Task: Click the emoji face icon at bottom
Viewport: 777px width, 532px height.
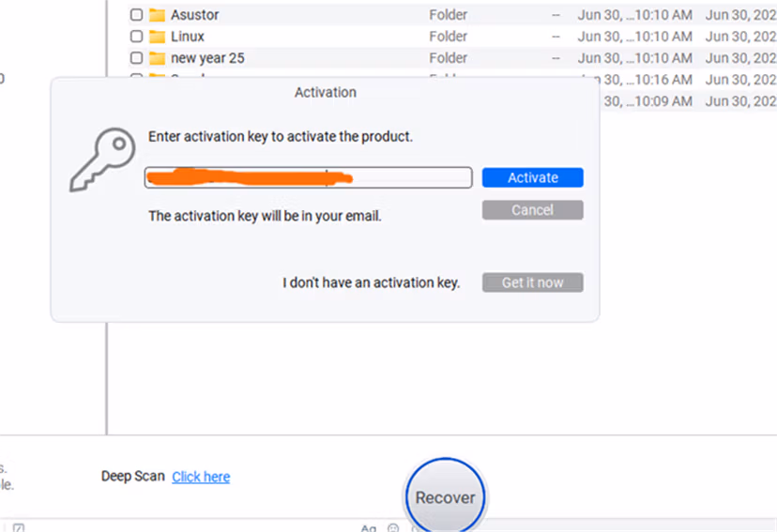Action: (x=393, y=528)
